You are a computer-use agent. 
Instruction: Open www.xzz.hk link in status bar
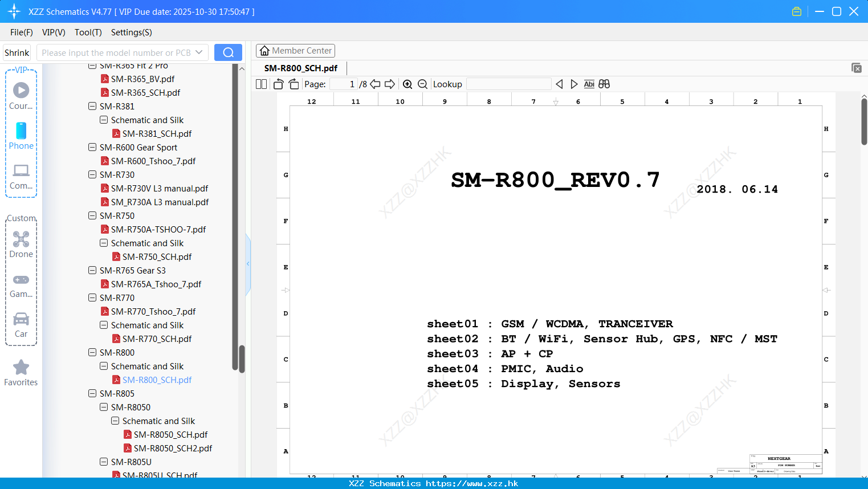click(x=472, y=483)
